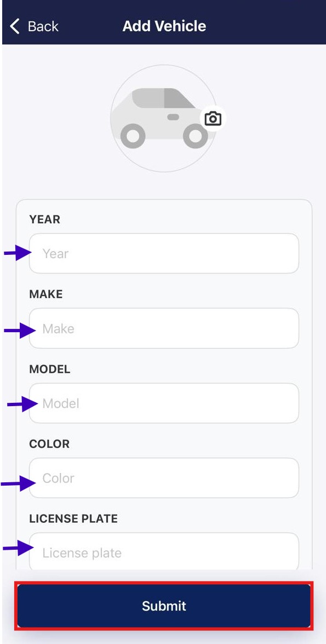Click the YEAR field label
The width and height of the screenshot is (326, 644).
(45, 219)
